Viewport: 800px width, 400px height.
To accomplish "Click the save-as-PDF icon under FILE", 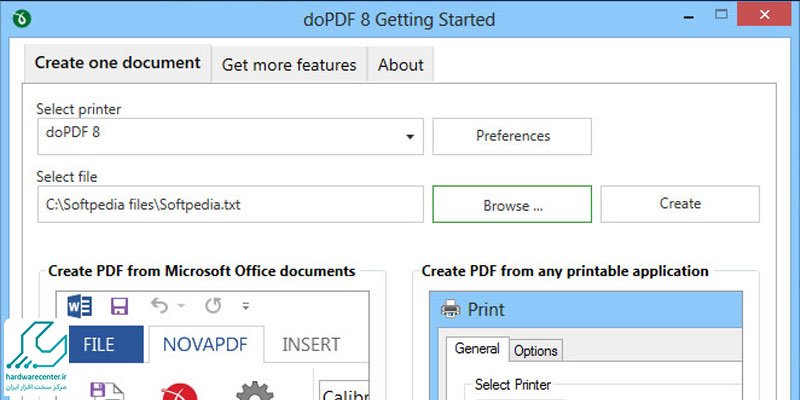I will pyautogui.click(x=107, y=391).
